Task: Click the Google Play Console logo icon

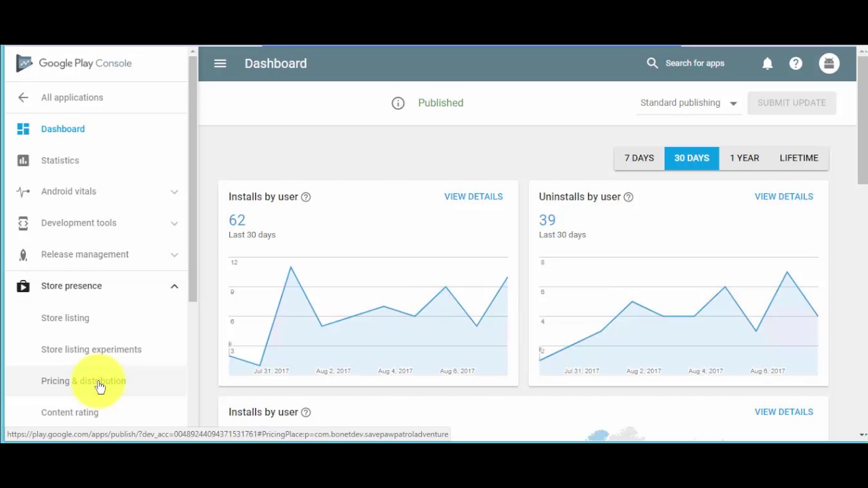Action: [x=24, y=63]
